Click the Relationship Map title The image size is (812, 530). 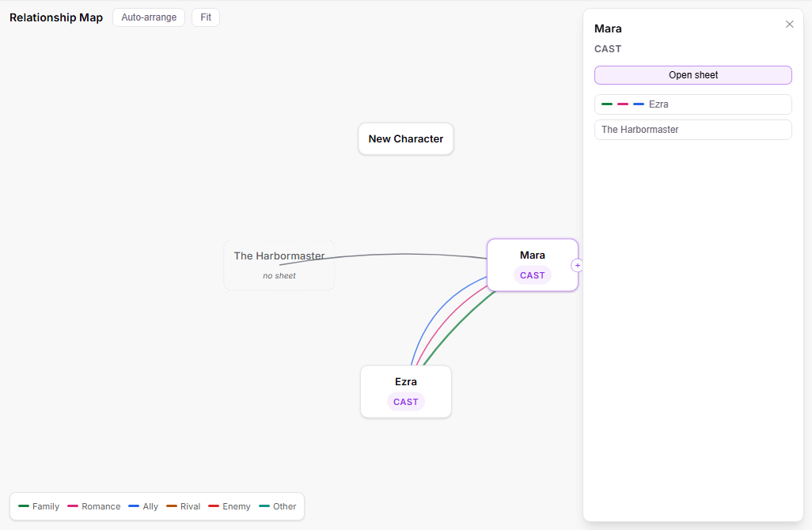(56, 17)
